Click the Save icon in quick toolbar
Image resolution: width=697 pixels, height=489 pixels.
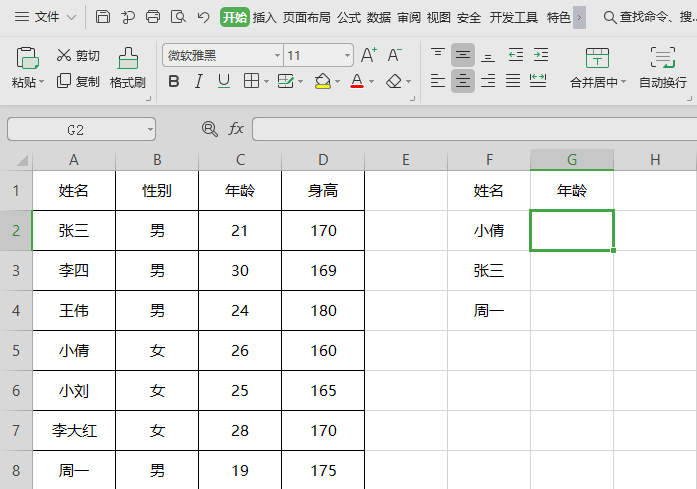coord(103,17)
